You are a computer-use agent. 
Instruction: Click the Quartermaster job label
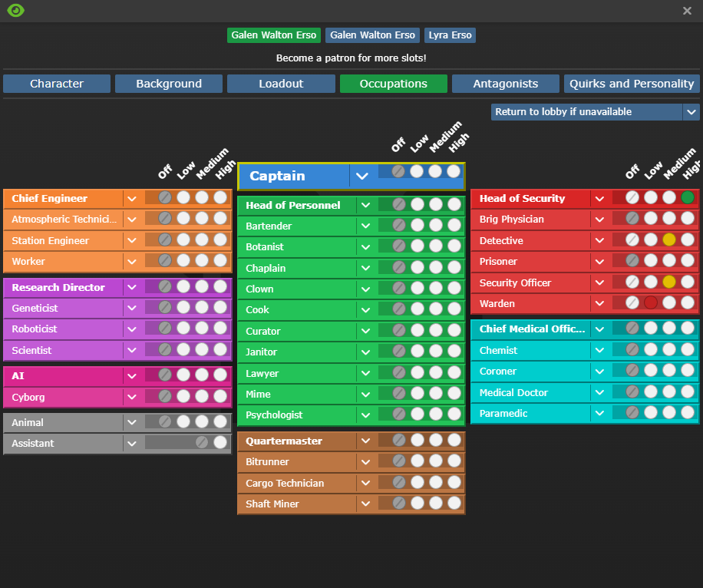[x=284, y=441]
